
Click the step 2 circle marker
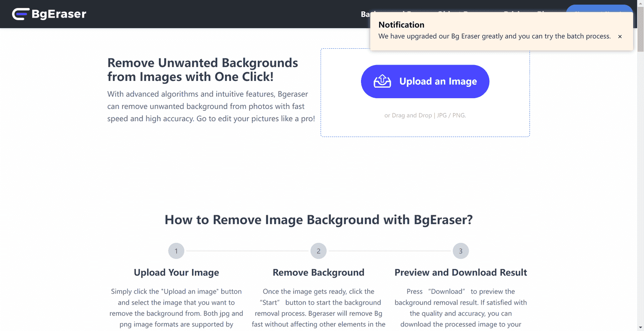point(319,251)
